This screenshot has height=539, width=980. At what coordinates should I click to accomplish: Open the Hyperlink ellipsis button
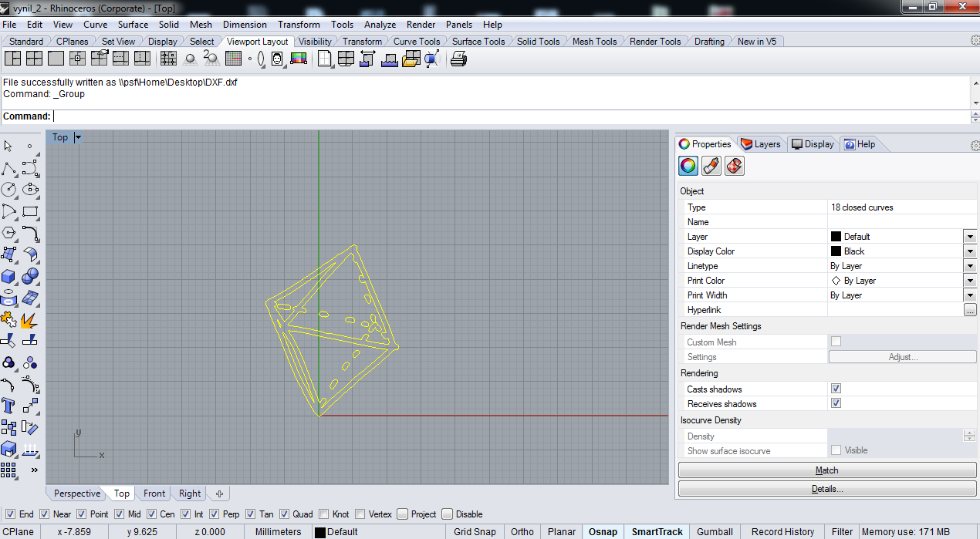tap(970, 310)
